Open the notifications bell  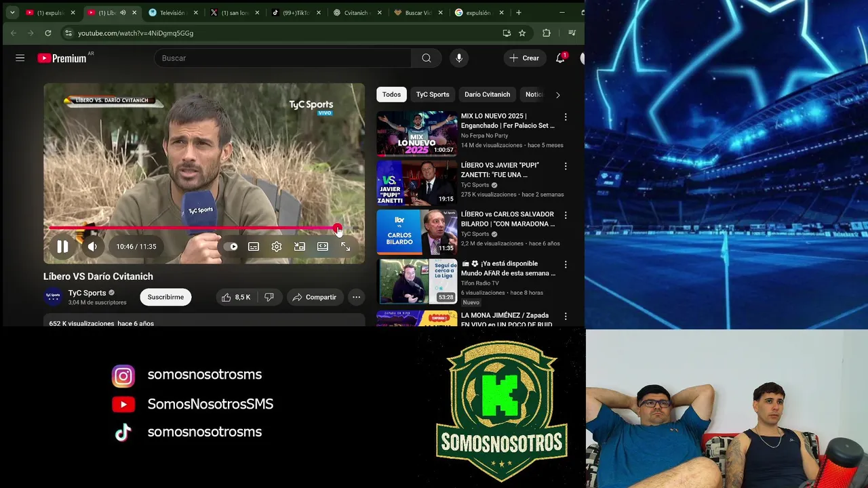(x=560, y=58)
